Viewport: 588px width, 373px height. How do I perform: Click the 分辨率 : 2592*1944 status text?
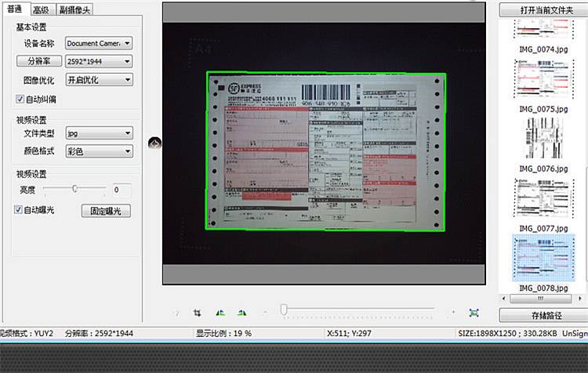[x=99, y=333]
